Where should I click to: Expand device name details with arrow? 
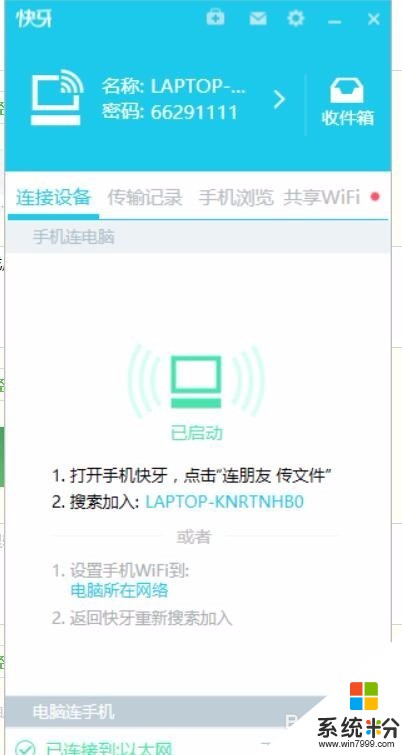pos(279,99)
